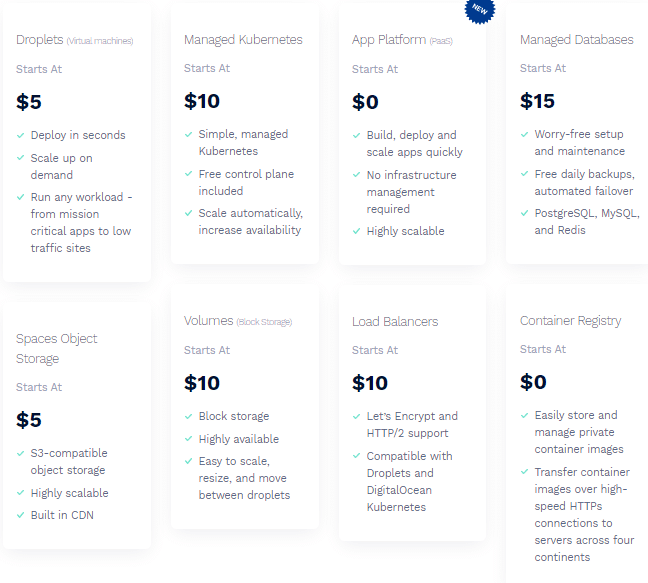Open the Container Registry card title
This screenshot has width=648, height=583.
[x=570, y=321]
